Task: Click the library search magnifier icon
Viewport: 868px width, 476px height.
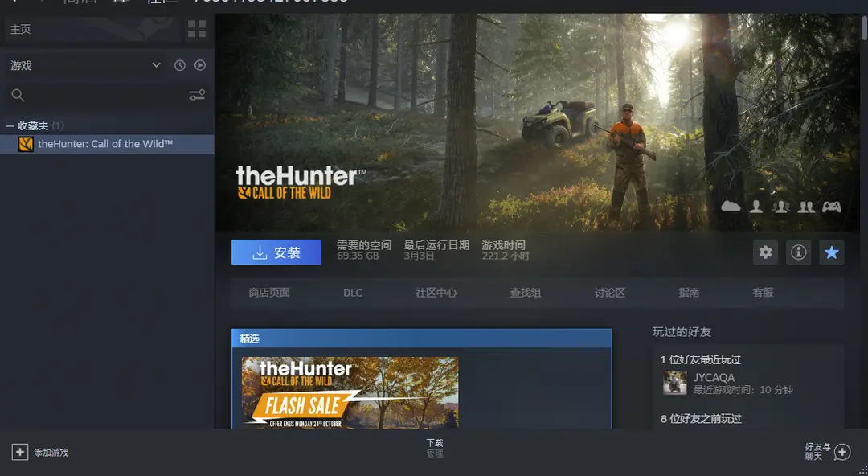Action: tap(18, 96)
